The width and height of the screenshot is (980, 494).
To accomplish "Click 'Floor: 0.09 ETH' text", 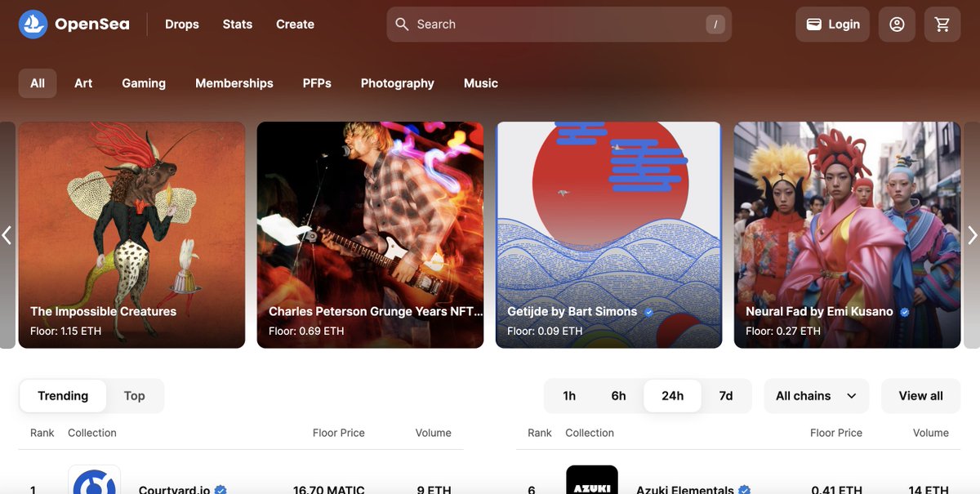I will click(545, 332).
